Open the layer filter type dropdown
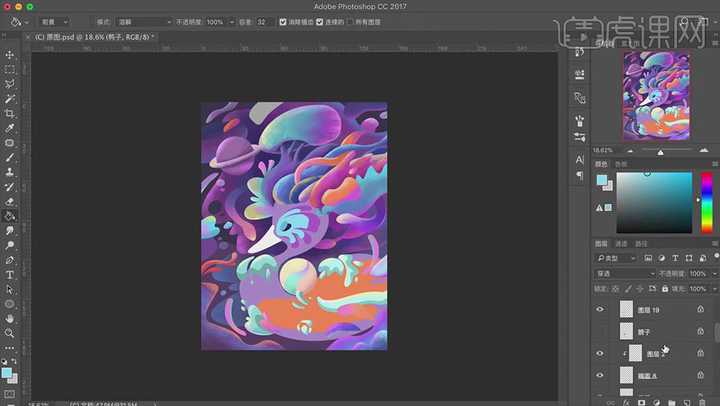 point(616,258)
